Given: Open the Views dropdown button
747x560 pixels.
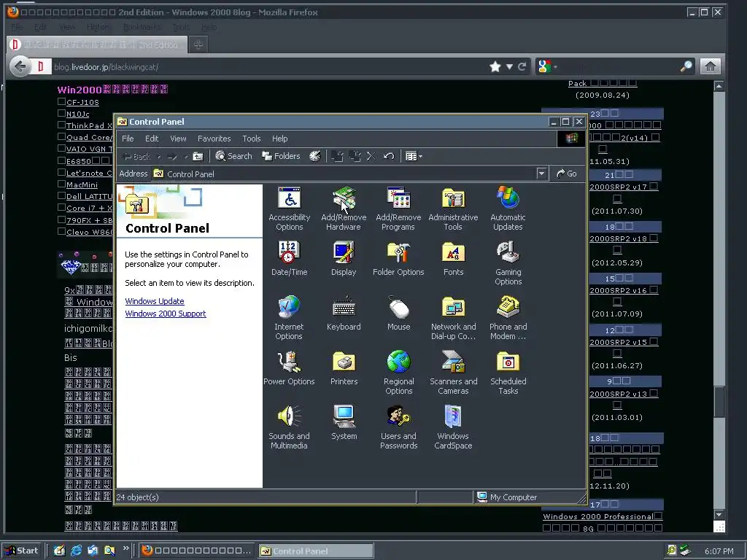Looking at the screenshot, I should click(414, 156).
